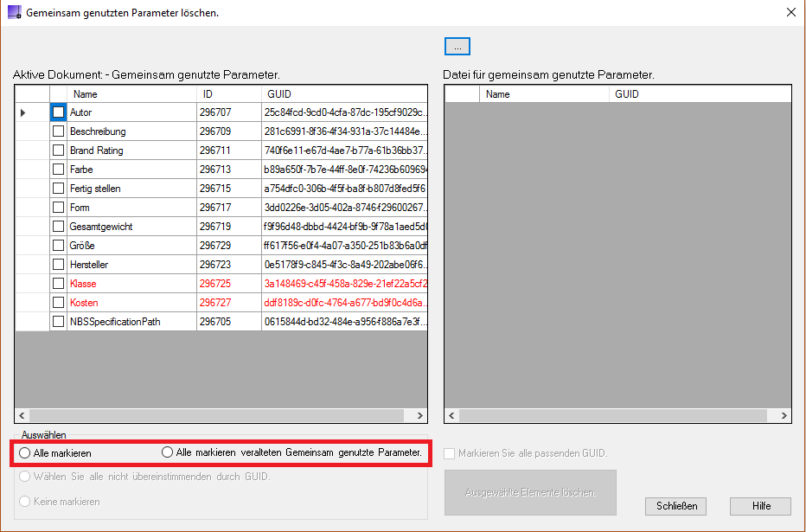Click ID cell 296717

coord(229,207)
